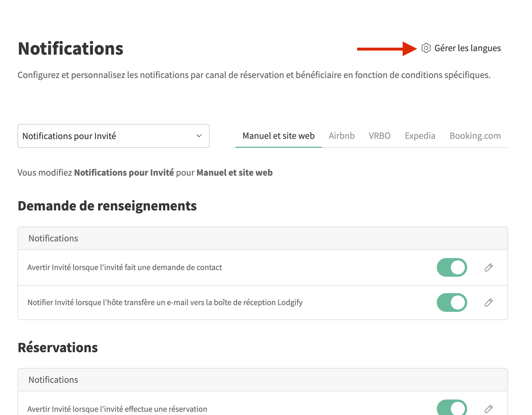Click pencil icon for the réservation notification

(488, 409)
